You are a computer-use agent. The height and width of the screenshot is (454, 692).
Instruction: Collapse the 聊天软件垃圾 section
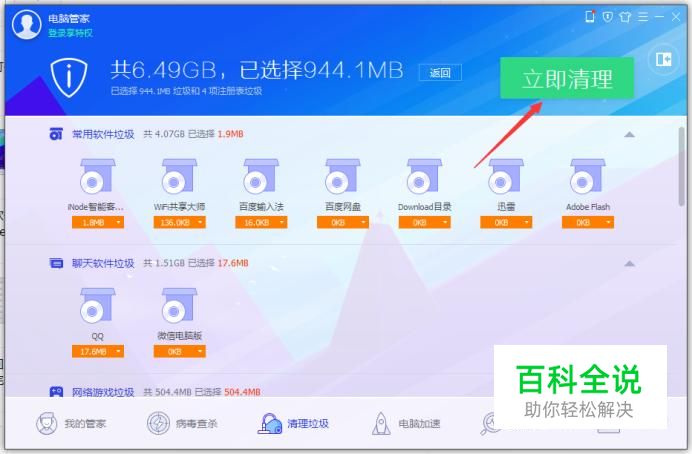629,263
